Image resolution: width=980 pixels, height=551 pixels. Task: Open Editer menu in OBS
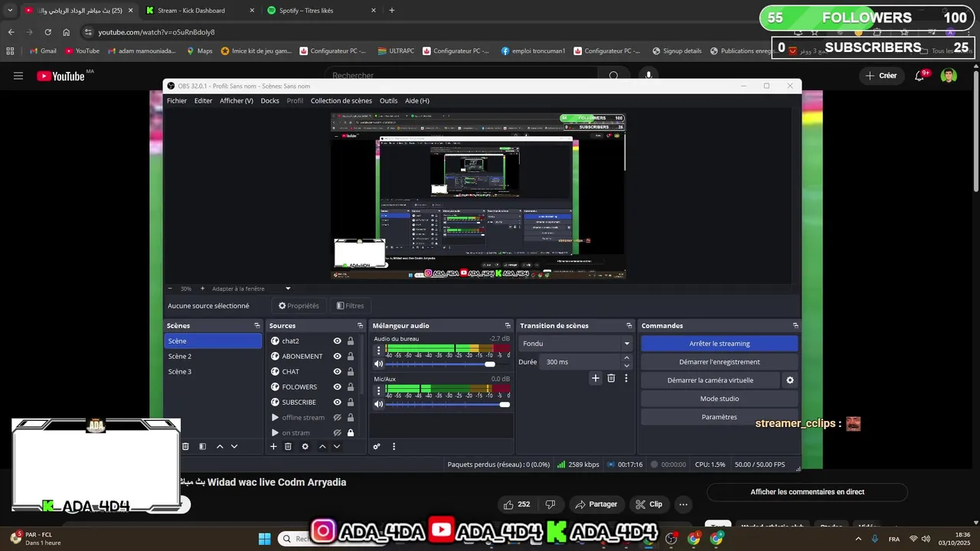pyautogui.click(x=203, y=101)
